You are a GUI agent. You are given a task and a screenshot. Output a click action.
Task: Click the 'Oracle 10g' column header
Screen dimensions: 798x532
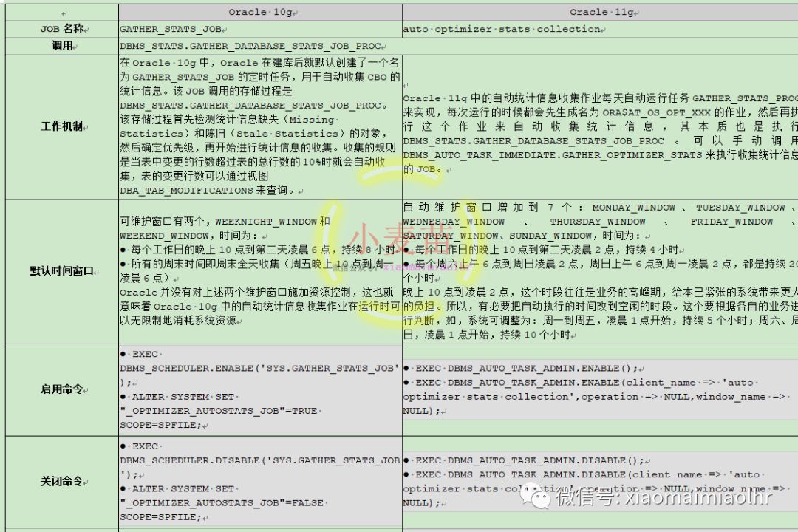point(260,12)
